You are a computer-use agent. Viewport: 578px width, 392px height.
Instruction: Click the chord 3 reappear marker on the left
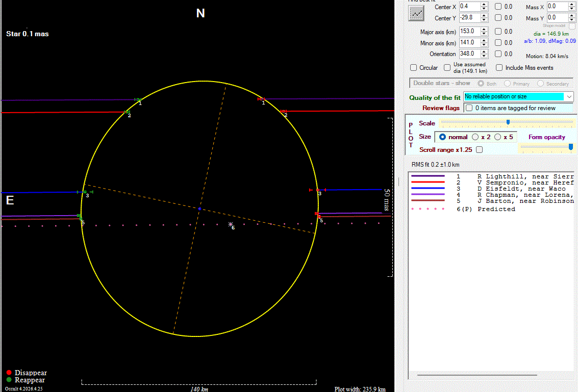[85, 192]
